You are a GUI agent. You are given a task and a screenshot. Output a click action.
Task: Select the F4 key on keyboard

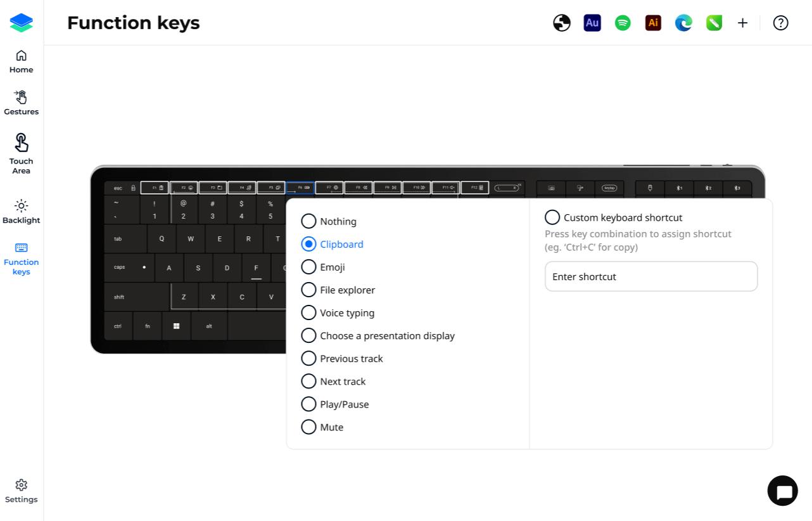242,188
